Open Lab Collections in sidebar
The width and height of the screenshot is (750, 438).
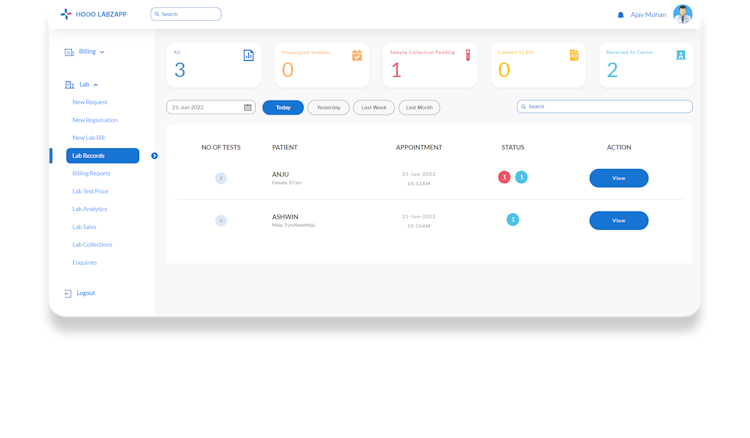[x=92, y=244]
